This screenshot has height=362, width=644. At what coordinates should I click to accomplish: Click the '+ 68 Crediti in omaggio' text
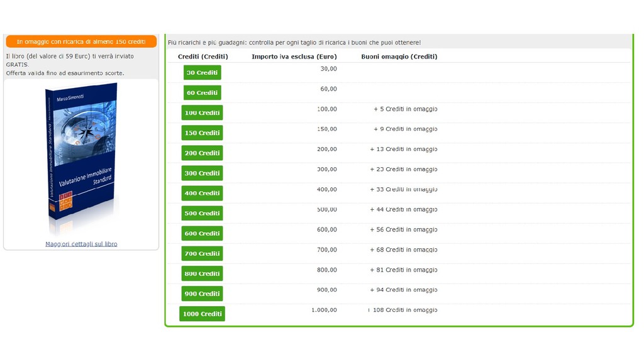tap(404, 250)
